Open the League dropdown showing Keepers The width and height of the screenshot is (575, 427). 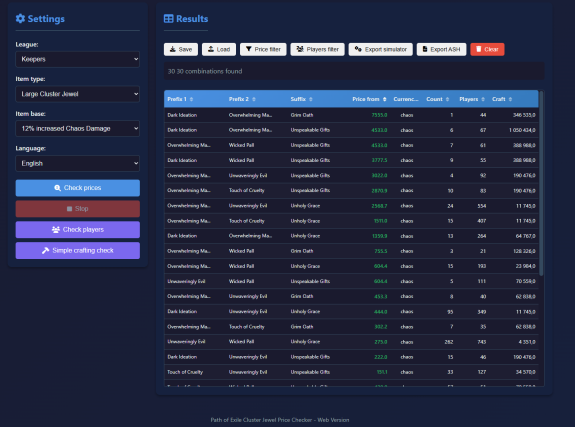coord(77,59)
